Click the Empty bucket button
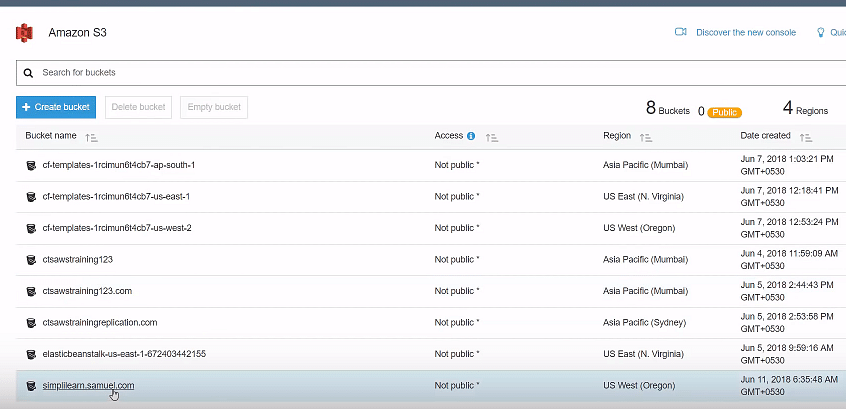 click(214, 107)
